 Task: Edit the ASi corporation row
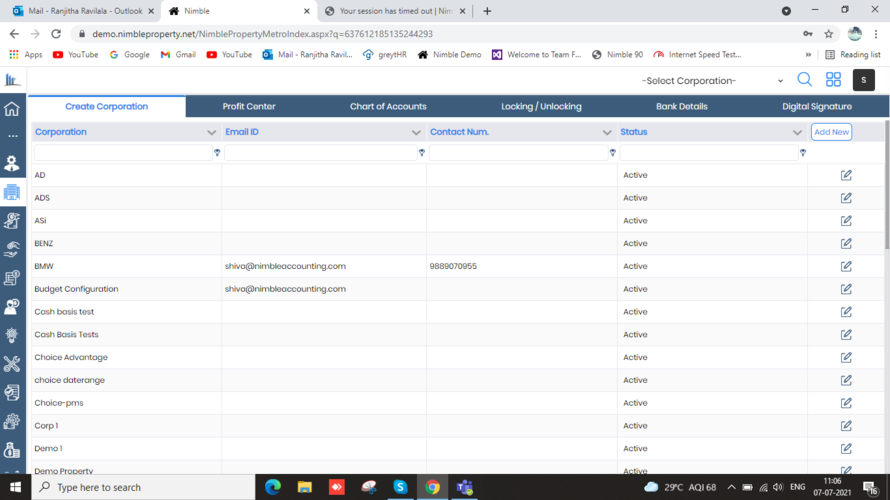click(846, 220)
